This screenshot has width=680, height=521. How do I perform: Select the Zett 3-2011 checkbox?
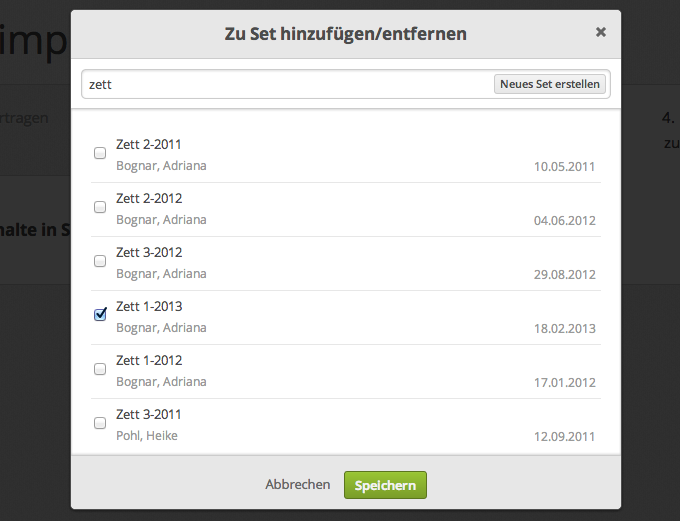coord(100,423)
